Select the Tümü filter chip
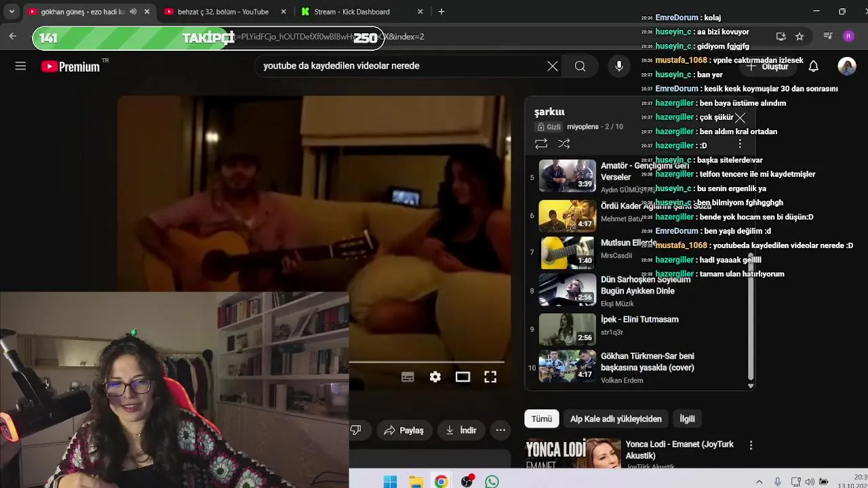 [x=541, y=419]
